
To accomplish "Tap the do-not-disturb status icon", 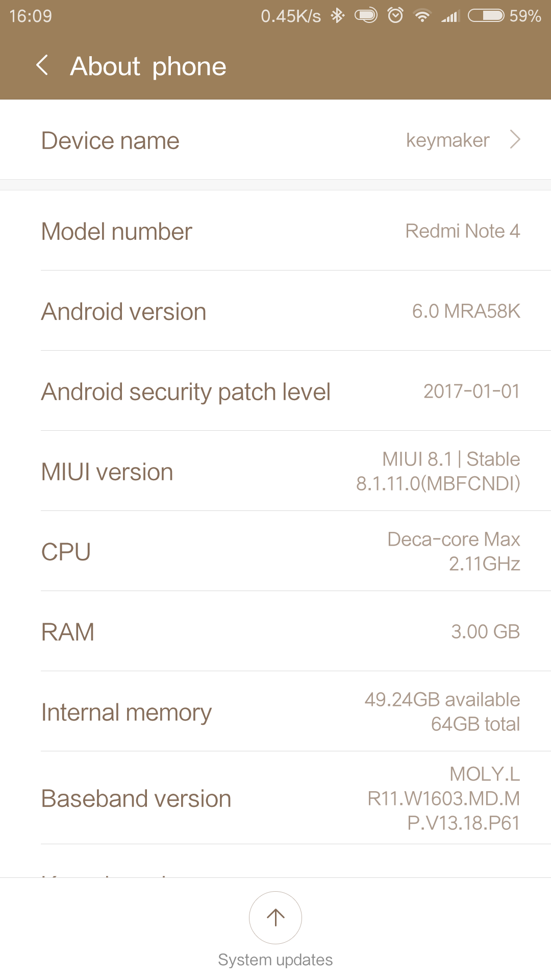I will [x=366, y=16].
